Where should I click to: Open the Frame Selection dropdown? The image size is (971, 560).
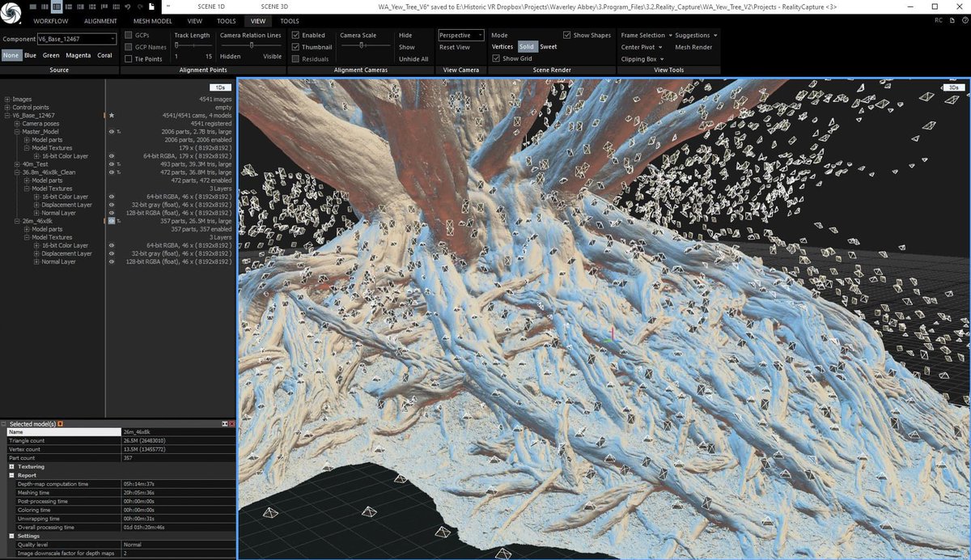coord(647,36)
